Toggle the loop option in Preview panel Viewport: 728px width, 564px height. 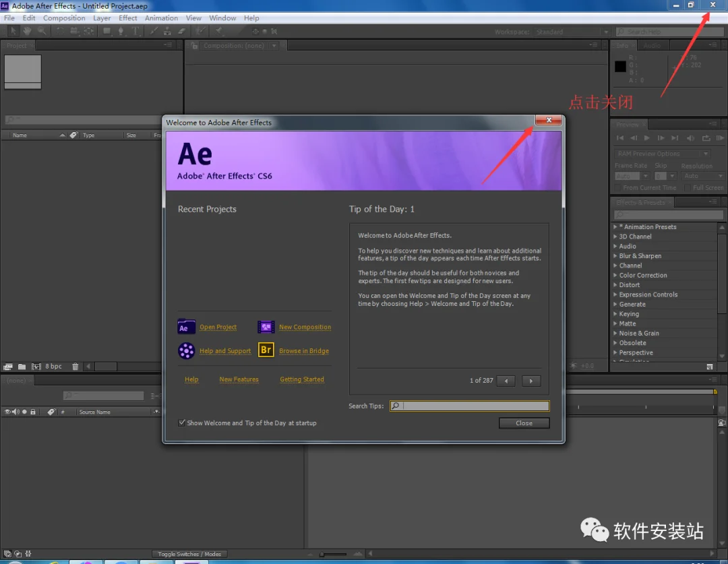[x=706, y=138]
